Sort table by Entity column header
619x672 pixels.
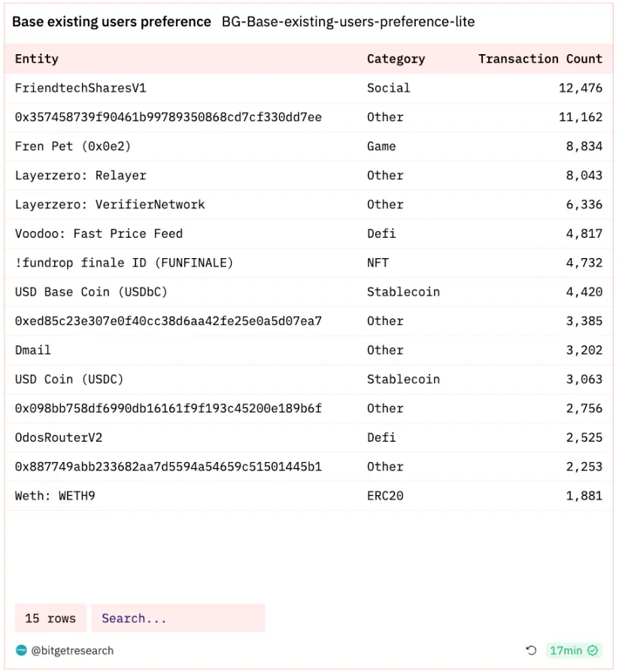pyautogui.click(x=37, y=59)
